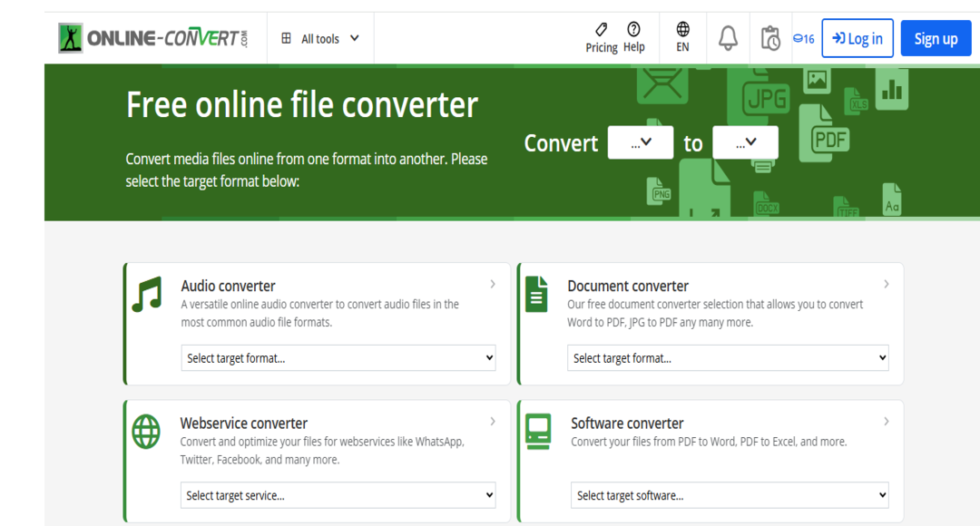
Task: Click the globe language icon
Action: [x=682, y=30]
